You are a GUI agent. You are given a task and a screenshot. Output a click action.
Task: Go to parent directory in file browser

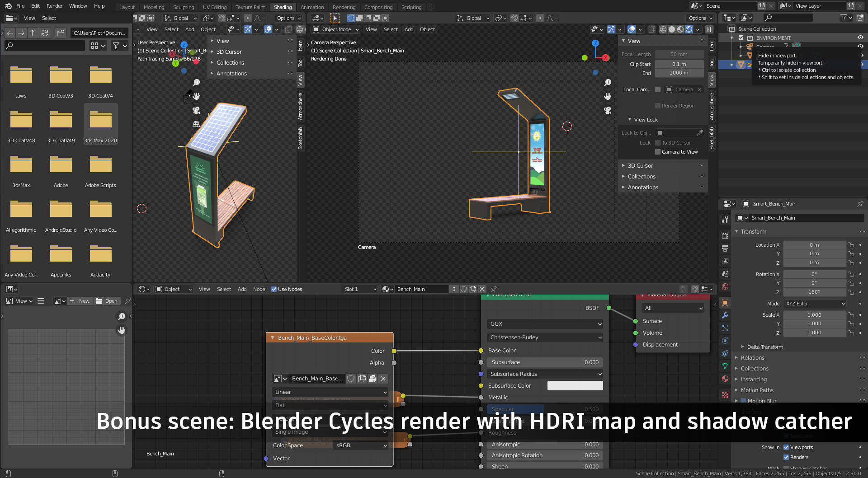tap(33, 33)
